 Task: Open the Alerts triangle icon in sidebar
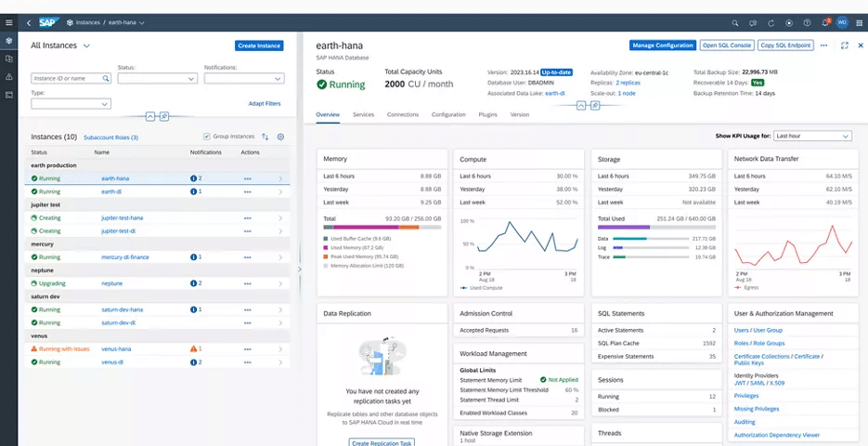click(x=9, y=77)
